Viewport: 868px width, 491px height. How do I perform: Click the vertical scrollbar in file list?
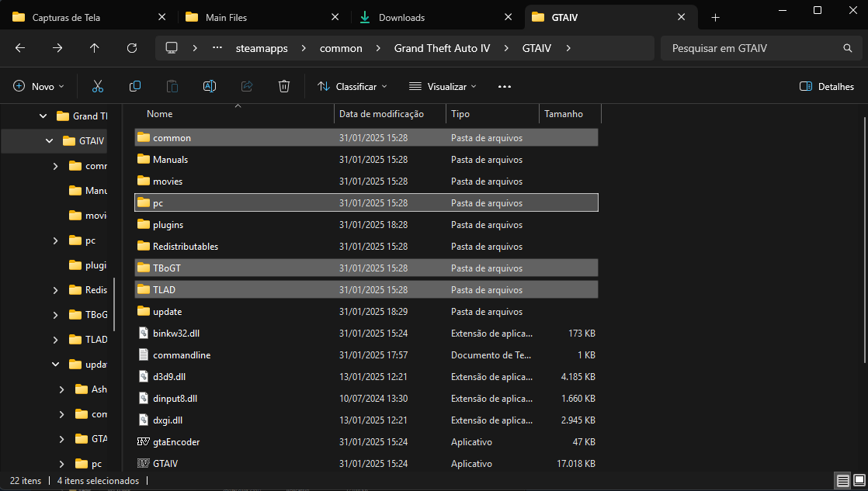point(863,233)
